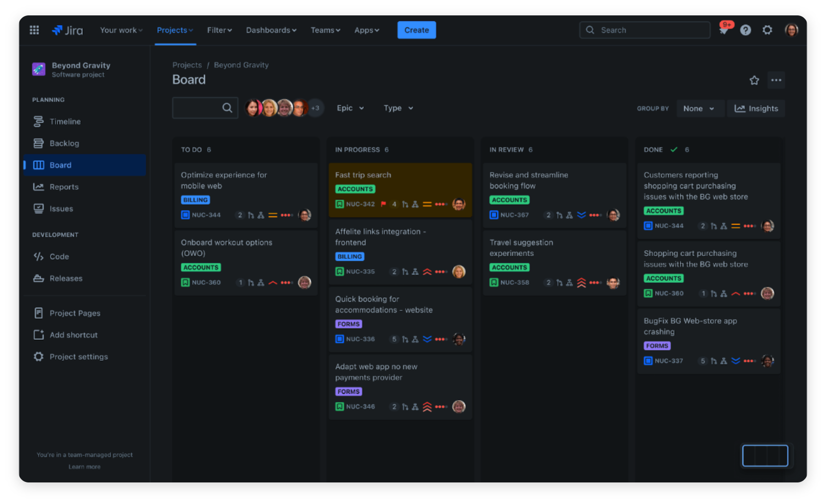
Task: Click the Create button
Action: point(417,30)
